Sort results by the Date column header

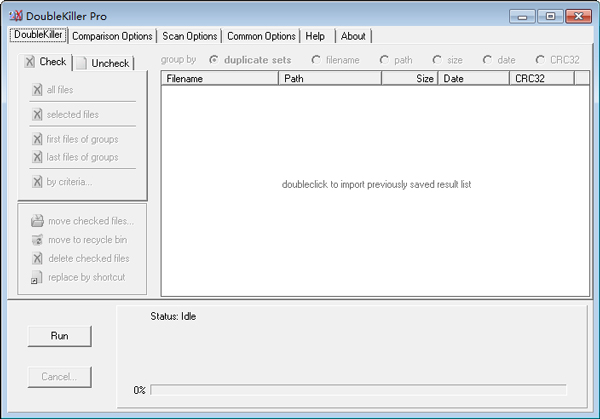[474, 78]
